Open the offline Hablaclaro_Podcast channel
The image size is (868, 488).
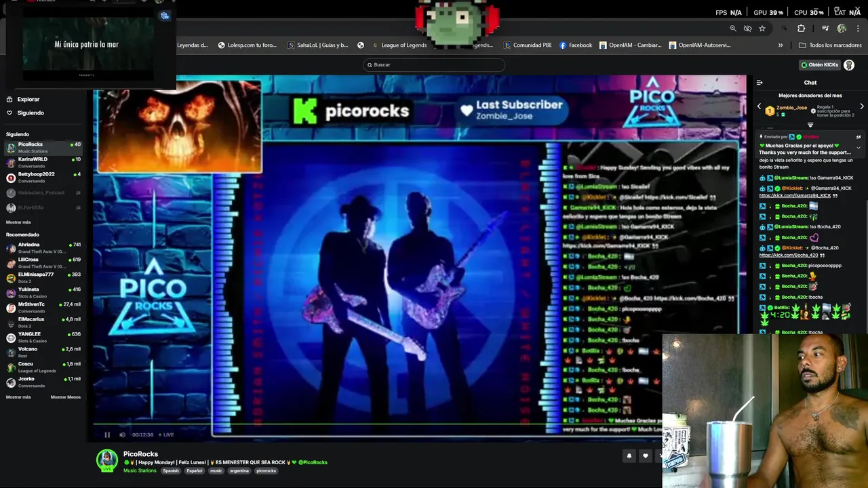[43, 192]
